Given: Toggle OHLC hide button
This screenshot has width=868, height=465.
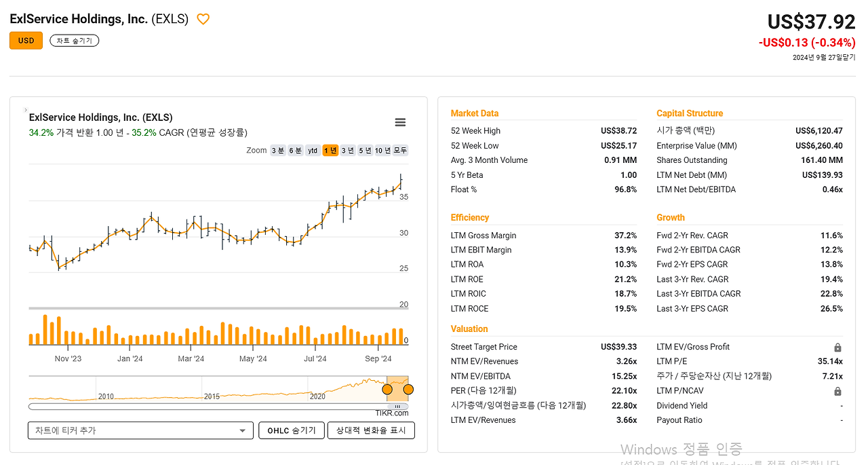Looking at the screenshot, I should pos(292,430).
